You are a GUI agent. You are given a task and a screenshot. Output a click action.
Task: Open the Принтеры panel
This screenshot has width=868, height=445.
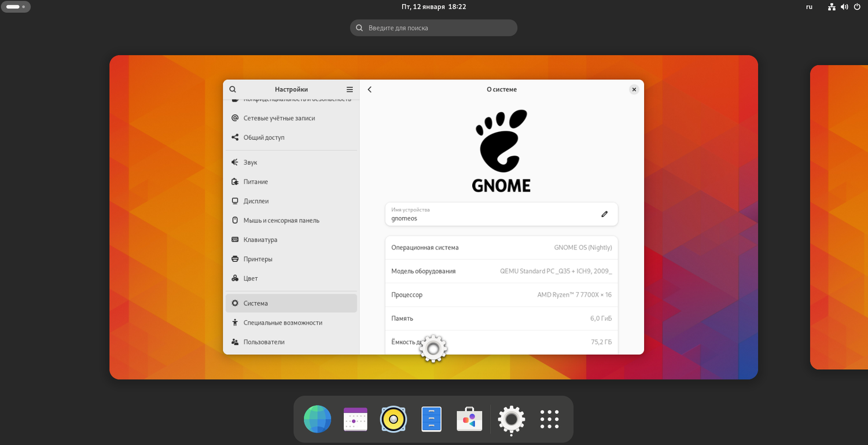[x=291, y=259]
